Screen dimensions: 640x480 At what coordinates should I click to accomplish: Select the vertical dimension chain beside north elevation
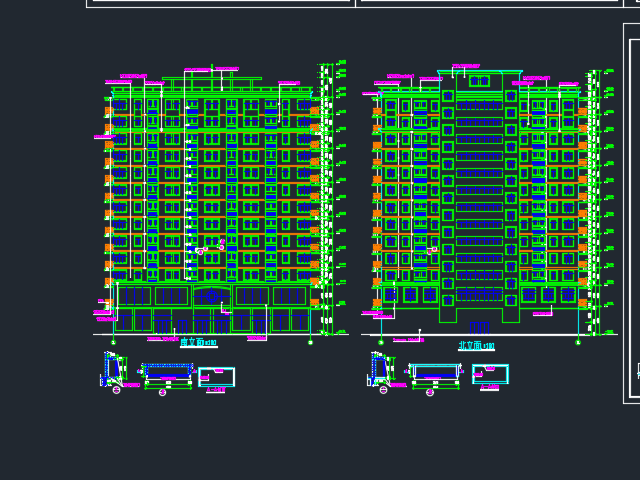click(595, 200)
